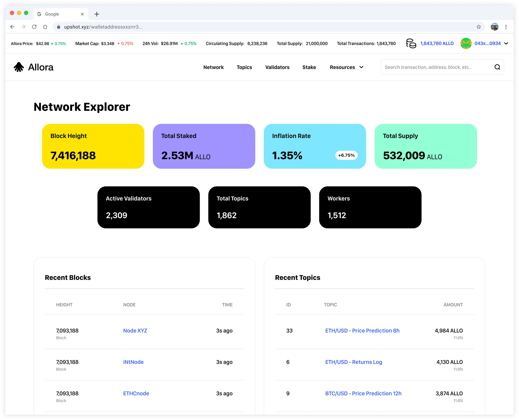Click the Allora logo icon
Image resolution: width=519 pixels, height=420 pixels.
[19, 67]
